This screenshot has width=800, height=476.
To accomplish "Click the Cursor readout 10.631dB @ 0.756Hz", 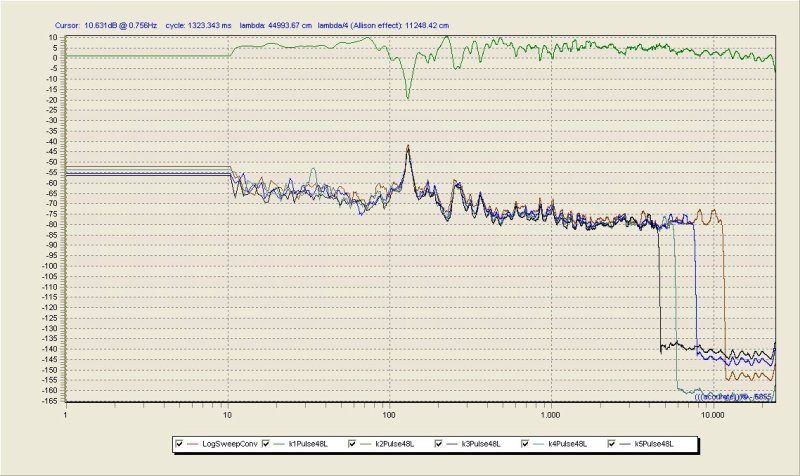I will 106,25.
